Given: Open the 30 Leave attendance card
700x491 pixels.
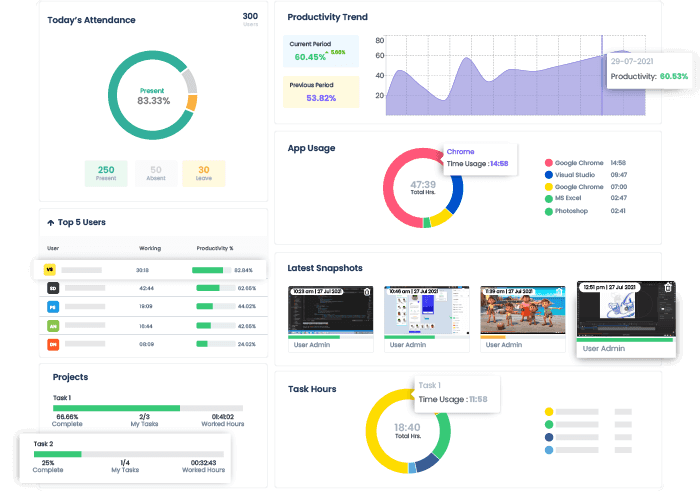Looking at the screenshot, I should point(204,174).
